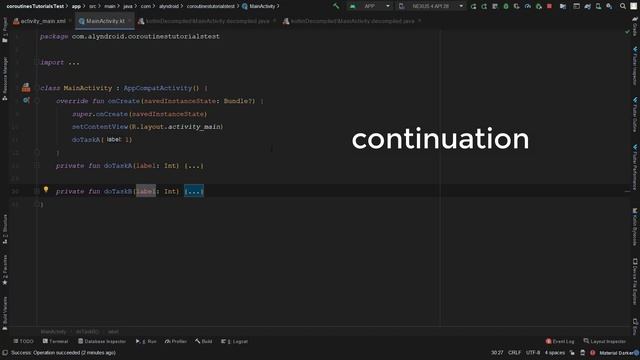Open the Favorites side panel

(x=5, y=270)
